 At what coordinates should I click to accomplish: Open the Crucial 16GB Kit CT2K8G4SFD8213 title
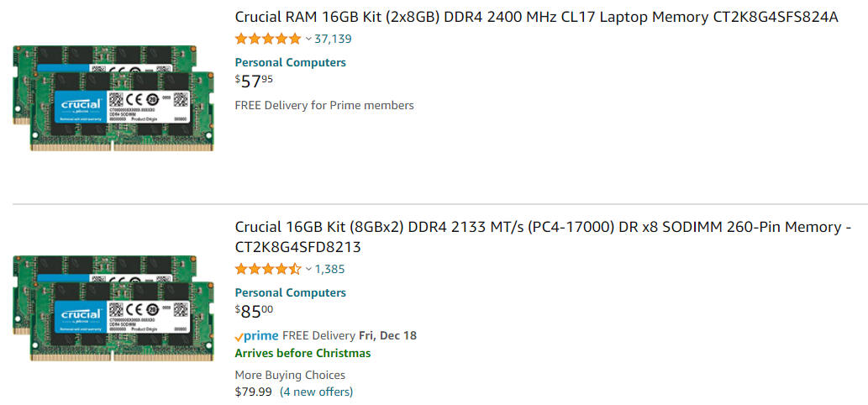click(x=543, y=237)
